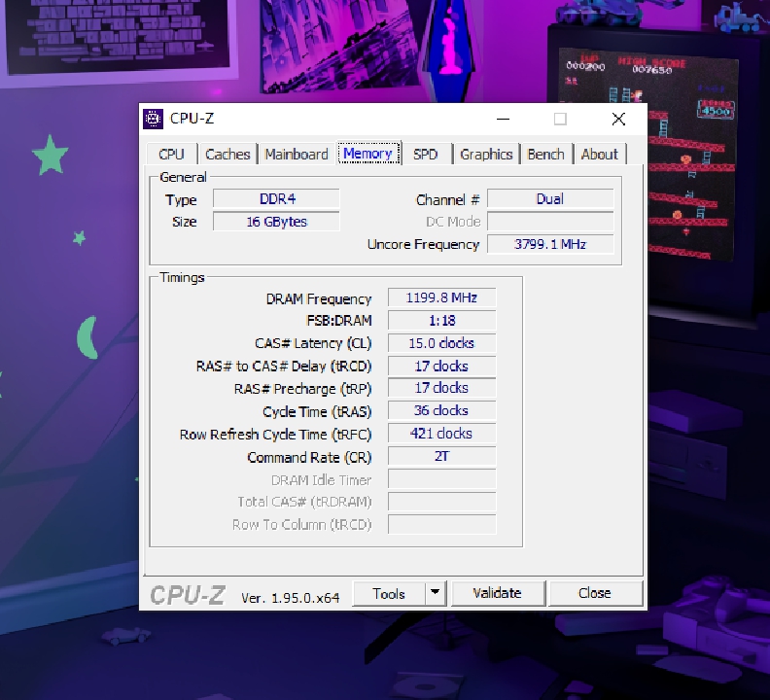Screen dimensions: 770x700
Task: Click the Command Rate 2T value
Action: 442,456
